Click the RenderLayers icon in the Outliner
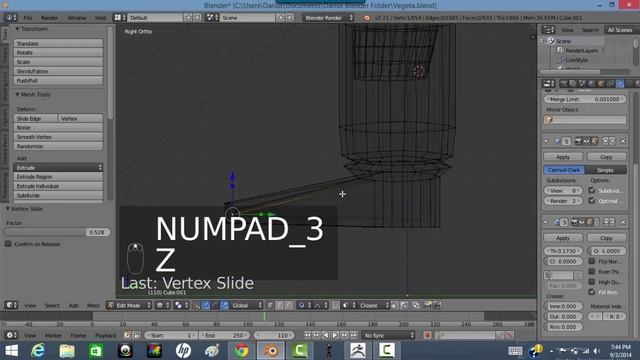The image size is (640, 360). click(560, 50)
